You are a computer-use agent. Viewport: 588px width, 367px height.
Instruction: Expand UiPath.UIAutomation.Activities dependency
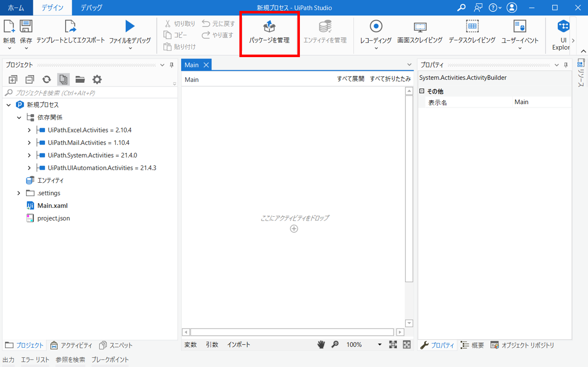pyautogui.click(x=29, y=168)
